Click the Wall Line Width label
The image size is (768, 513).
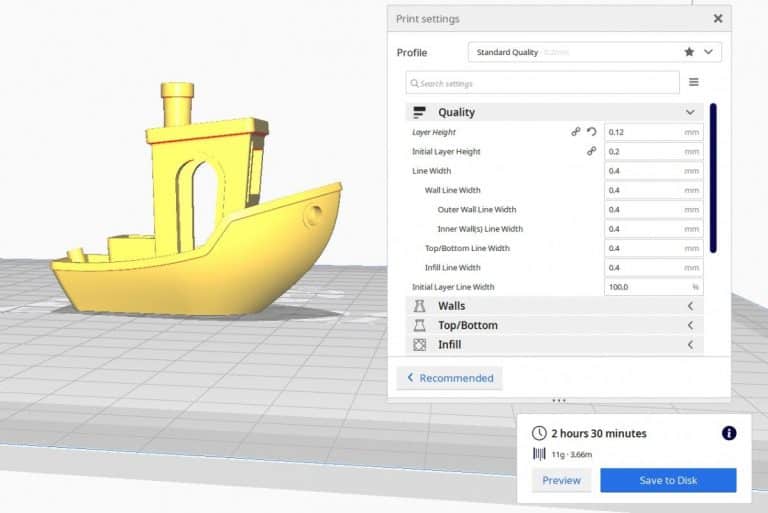point(452,190)
